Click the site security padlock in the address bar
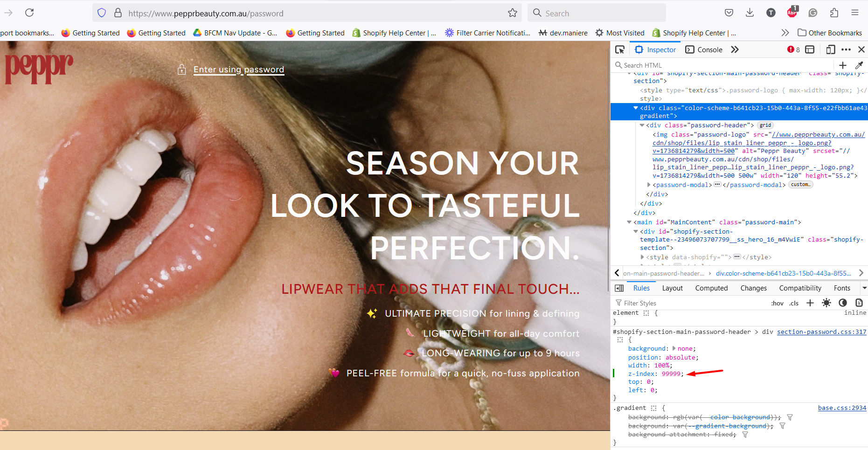 (118, 13)
